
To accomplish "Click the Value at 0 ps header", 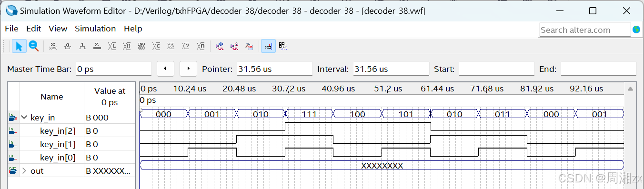I will pyautogui.click(x=110, y=97).
